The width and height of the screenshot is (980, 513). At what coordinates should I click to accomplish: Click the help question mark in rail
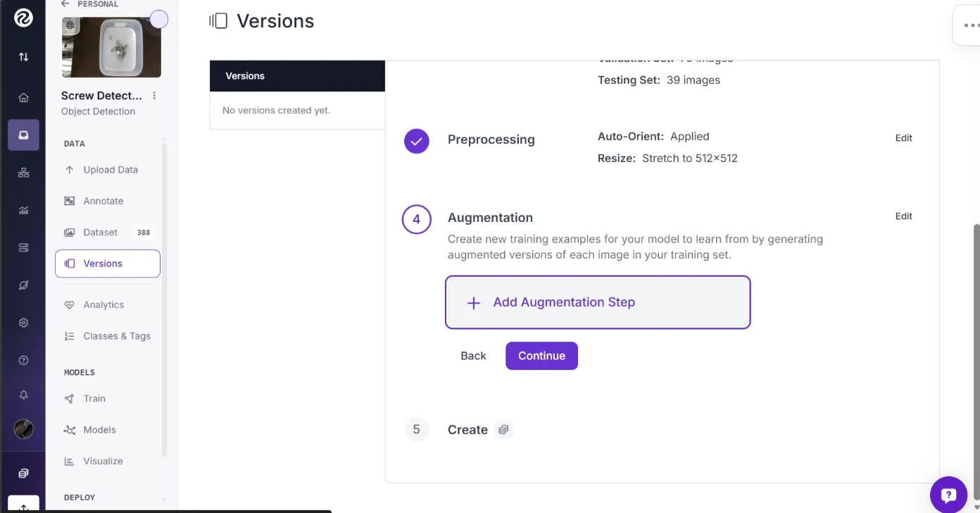(23, 360)
